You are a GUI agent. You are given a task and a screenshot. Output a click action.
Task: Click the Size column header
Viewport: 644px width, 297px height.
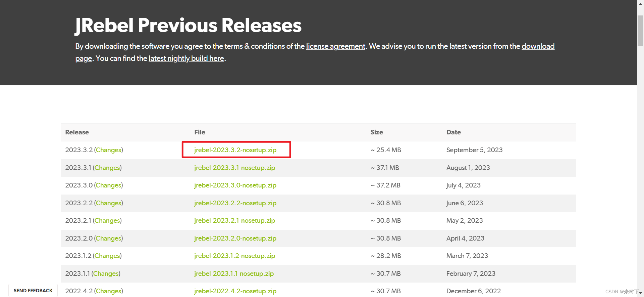377,132
